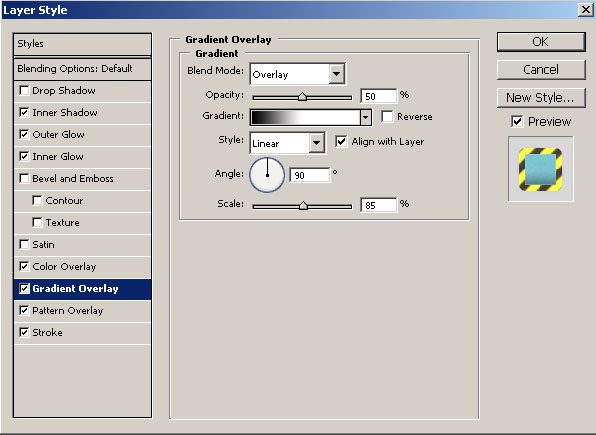Click the Angle dial control
The image size is (596, 435).
coord(267,175)
